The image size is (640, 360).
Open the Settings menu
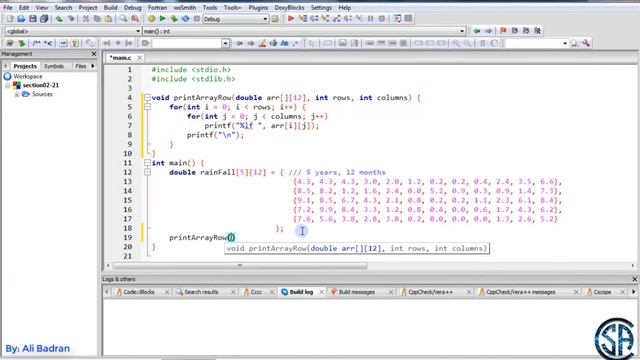tap(321, 8)
